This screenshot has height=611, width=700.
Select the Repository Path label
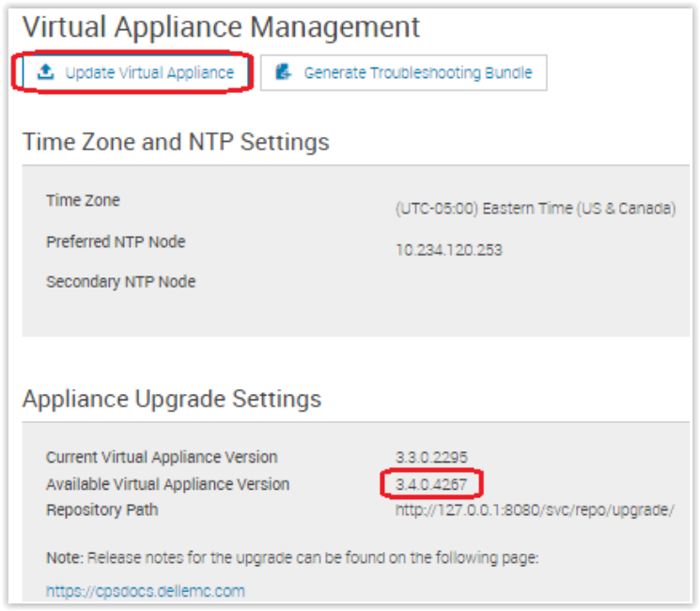pos(101,509)
